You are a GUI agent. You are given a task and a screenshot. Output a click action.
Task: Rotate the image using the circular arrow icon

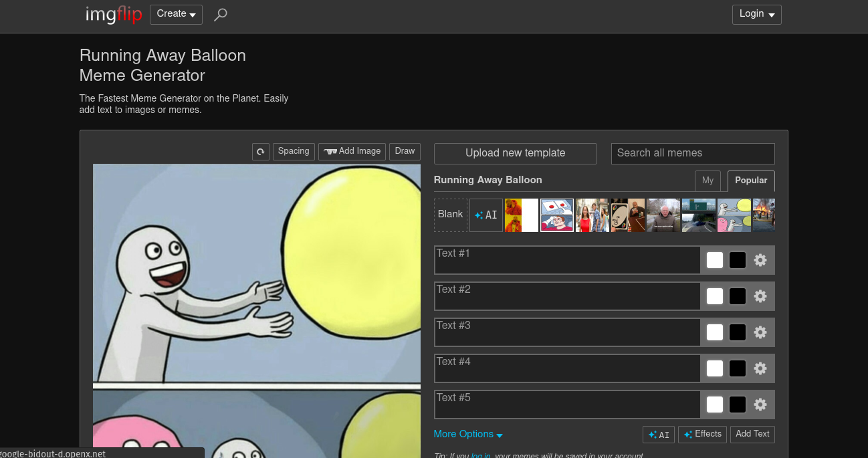point(260,152)
